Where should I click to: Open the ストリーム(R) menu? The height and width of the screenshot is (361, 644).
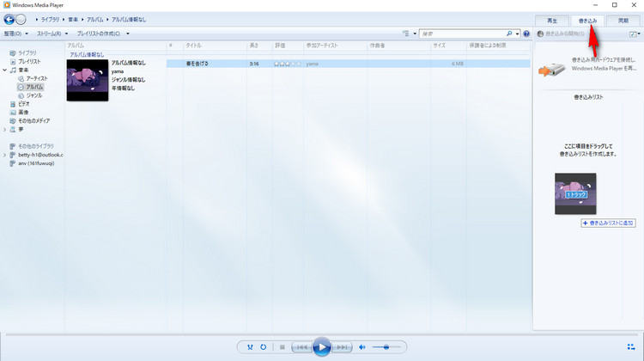[52, 34]
